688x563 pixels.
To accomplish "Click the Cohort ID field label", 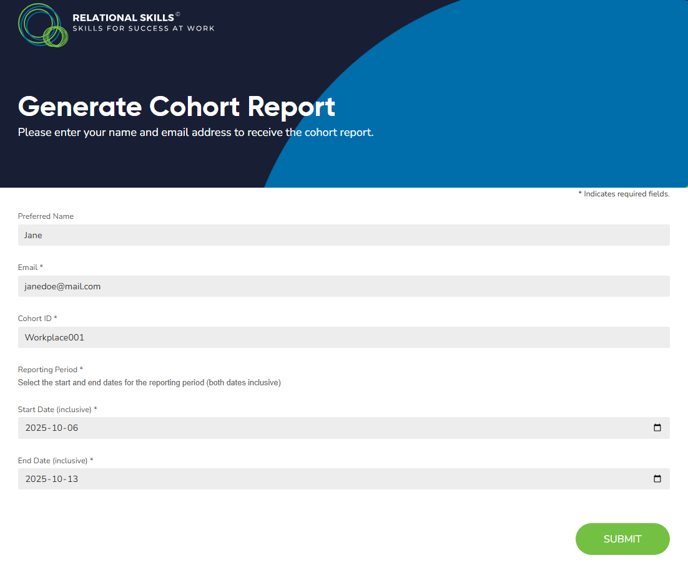I will 36,318.
